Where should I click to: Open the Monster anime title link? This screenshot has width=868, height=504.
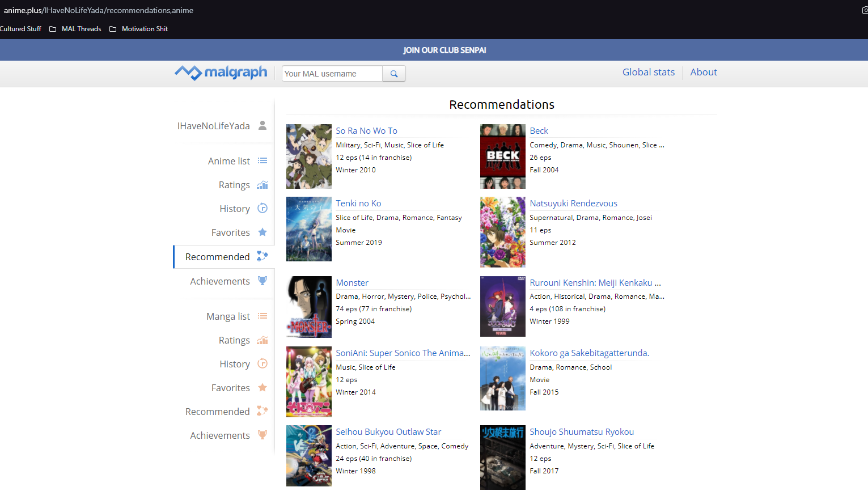(x=352, y=282)
